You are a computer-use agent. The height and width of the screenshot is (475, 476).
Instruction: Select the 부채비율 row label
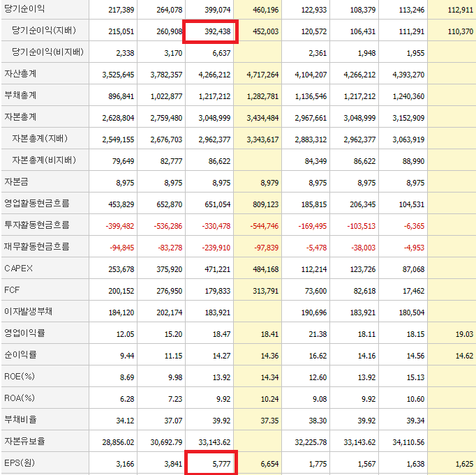coord(20,419)
